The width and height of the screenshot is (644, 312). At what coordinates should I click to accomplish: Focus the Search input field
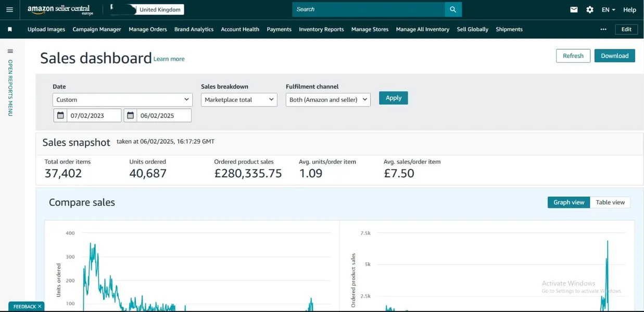click(x=369, y=9)
